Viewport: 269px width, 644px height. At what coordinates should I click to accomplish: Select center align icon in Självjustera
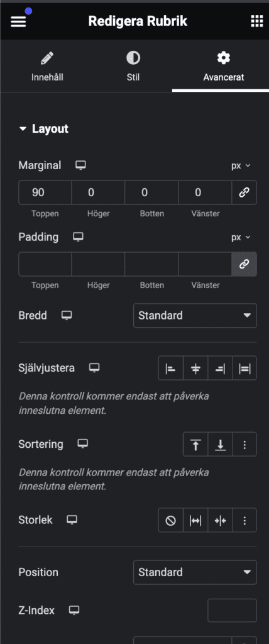tap(195, 369)
